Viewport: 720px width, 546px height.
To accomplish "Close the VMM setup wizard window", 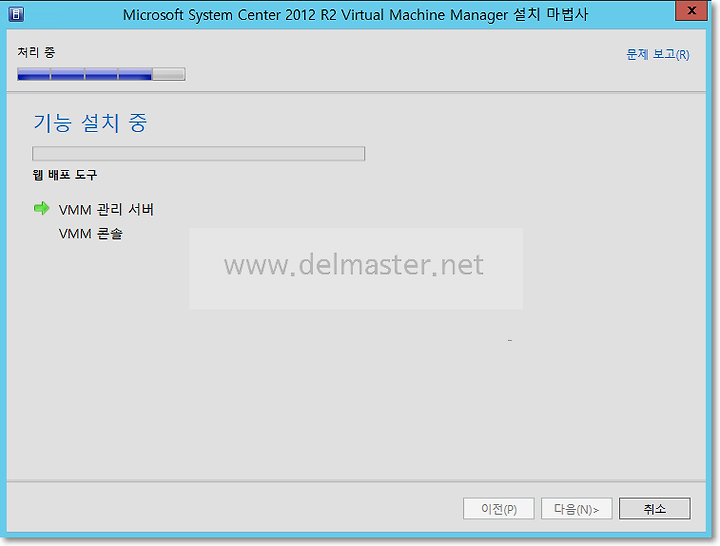I will (692, 10).
